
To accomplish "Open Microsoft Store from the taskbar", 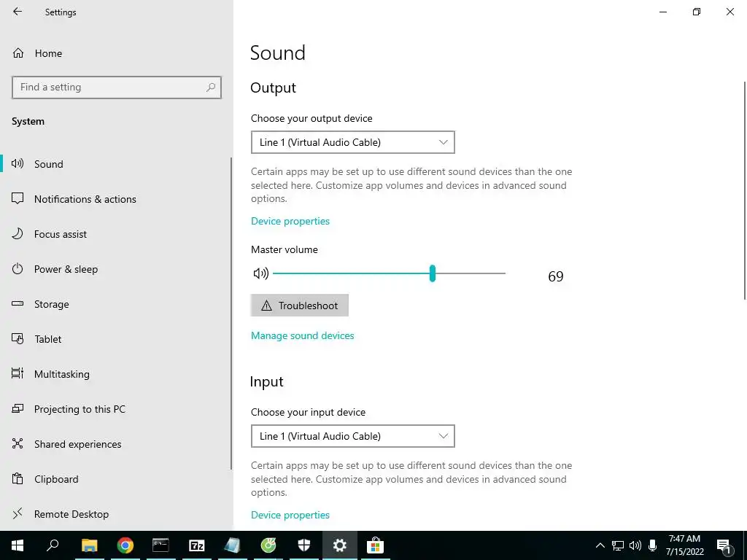I will [376, 545].
